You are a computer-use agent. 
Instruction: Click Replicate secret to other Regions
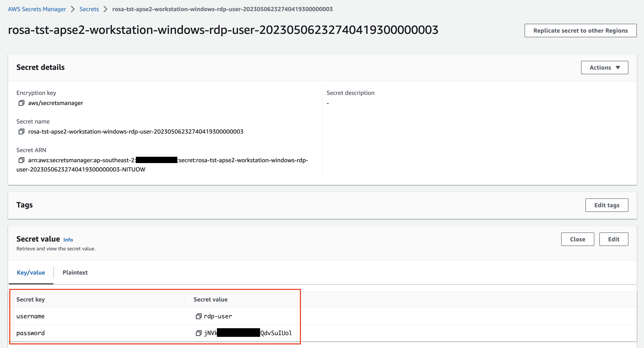(580, 31)
